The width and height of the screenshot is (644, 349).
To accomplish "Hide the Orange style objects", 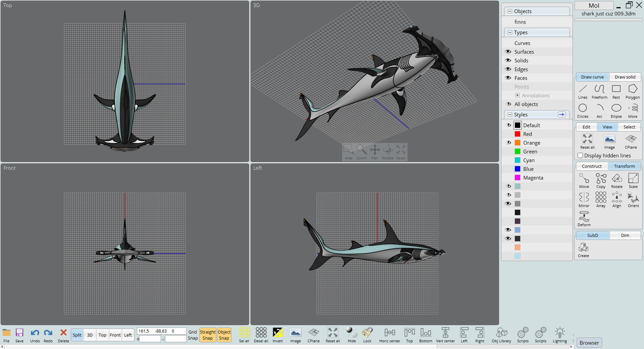I will tap(508, 142).
